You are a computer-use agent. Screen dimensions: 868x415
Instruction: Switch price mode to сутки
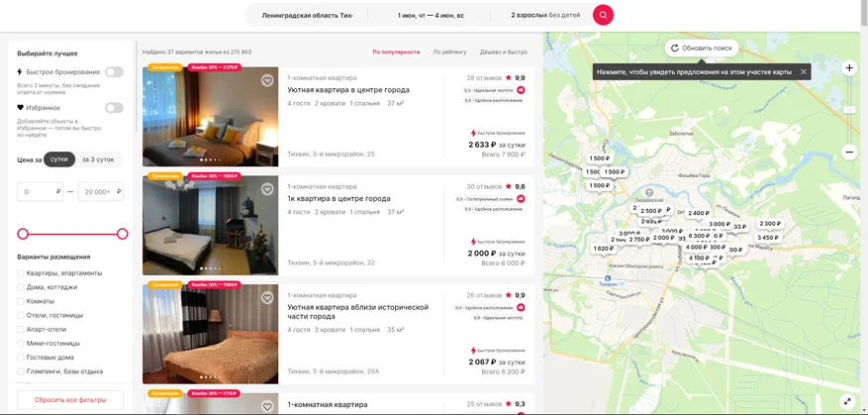click(x=59, y=159)
